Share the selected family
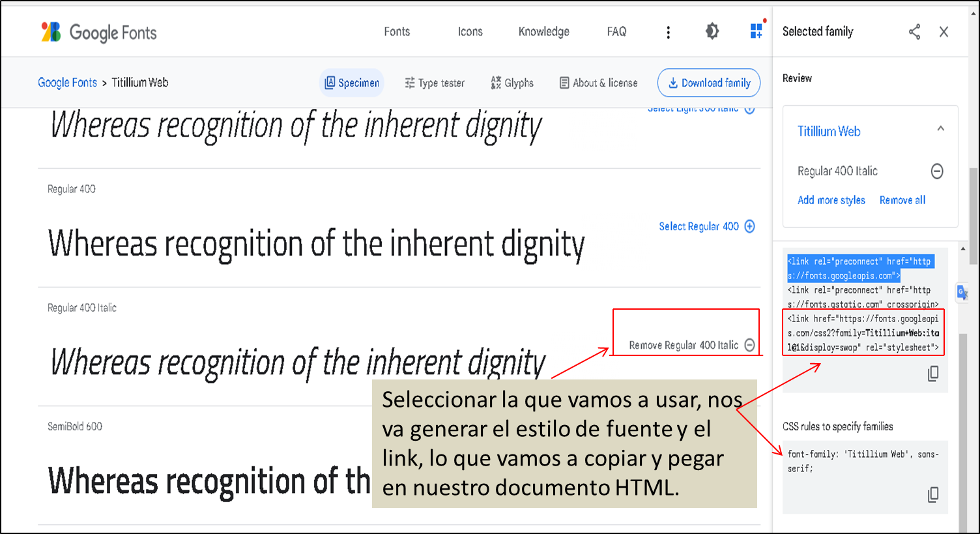 click(914, 31)
